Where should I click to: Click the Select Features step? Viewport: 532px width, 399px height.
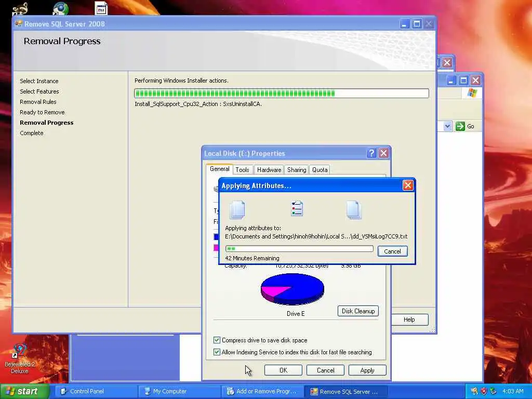pyautogui.click(x=39, y=91)
